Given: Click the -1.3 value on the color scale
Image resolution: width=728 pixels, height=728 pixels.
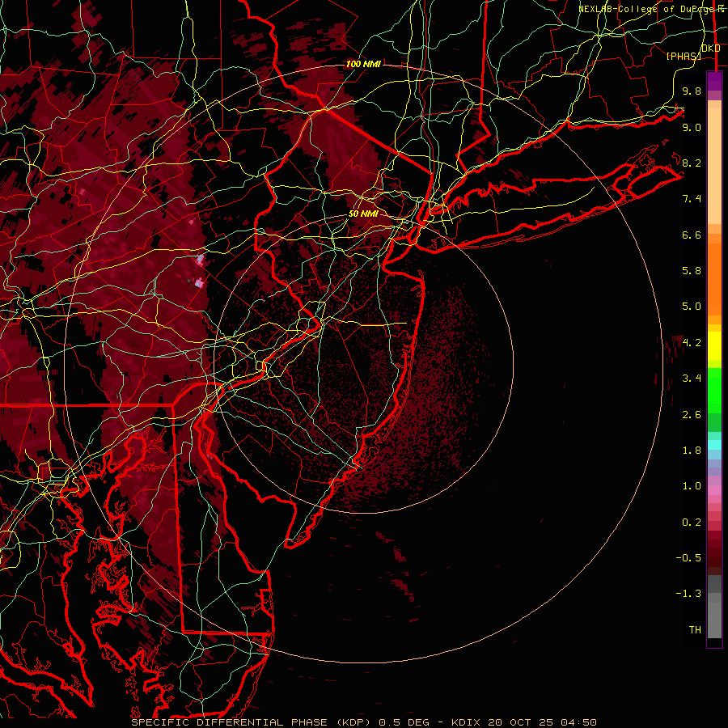Looking at the screenshot, I should [688, 595].
